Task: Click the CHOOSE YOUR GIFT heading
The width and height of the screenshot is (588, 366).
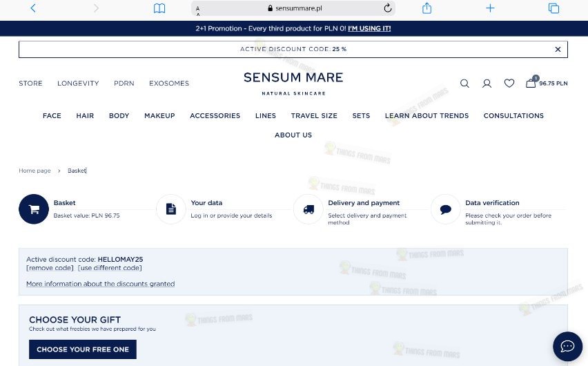Action: pos(75,320)
